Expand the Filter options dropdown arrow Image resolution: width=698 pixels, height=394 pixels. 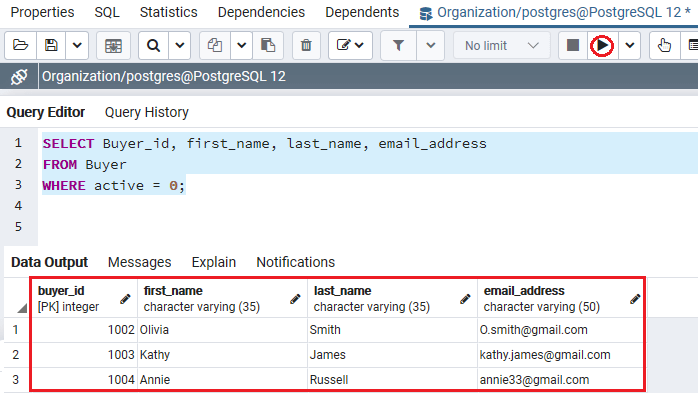coord(430,45)
